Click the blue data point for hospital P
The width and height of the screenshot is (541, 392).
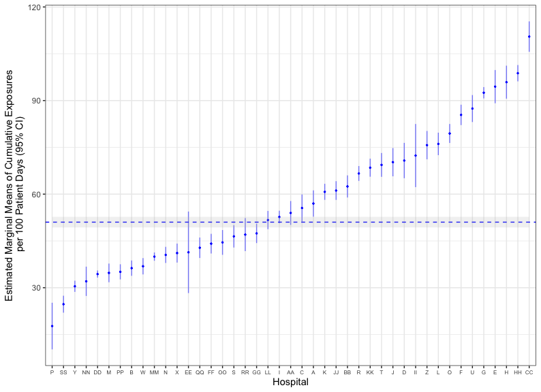(x=52, y=326)
